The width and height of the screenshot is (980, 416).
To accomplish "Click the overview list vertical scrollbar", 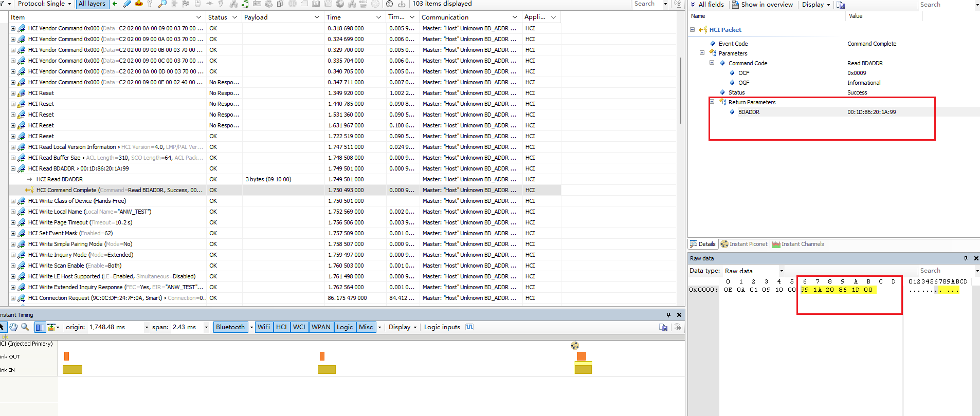I will (681, 90).
